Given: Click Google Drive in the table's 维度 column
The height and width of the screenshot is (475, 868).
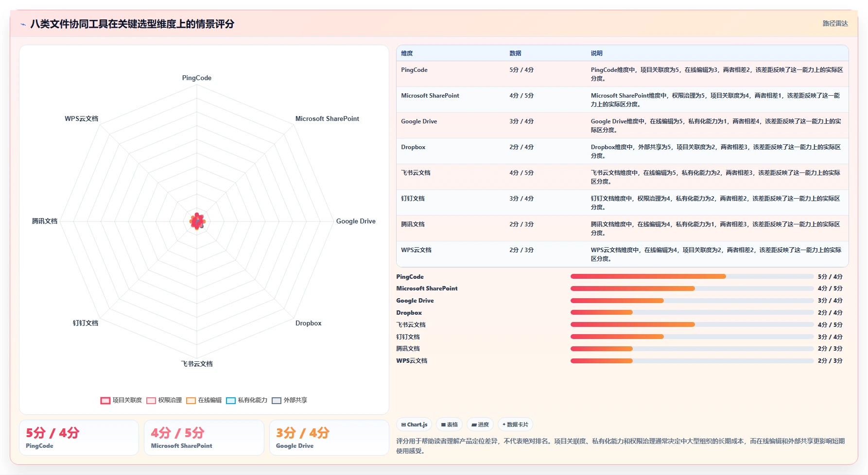Looking at the screenshot, I should (419, 121).
